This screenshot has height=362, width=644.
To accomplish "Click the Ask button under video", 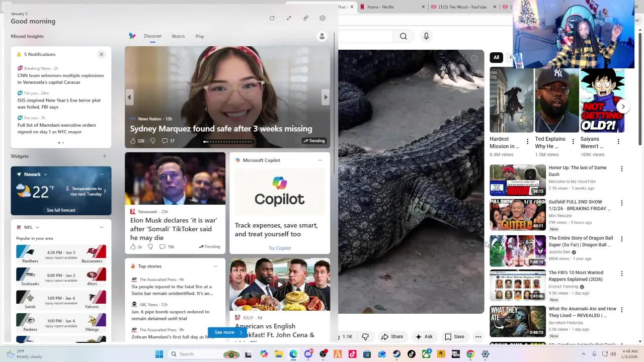I will (424, 337).
